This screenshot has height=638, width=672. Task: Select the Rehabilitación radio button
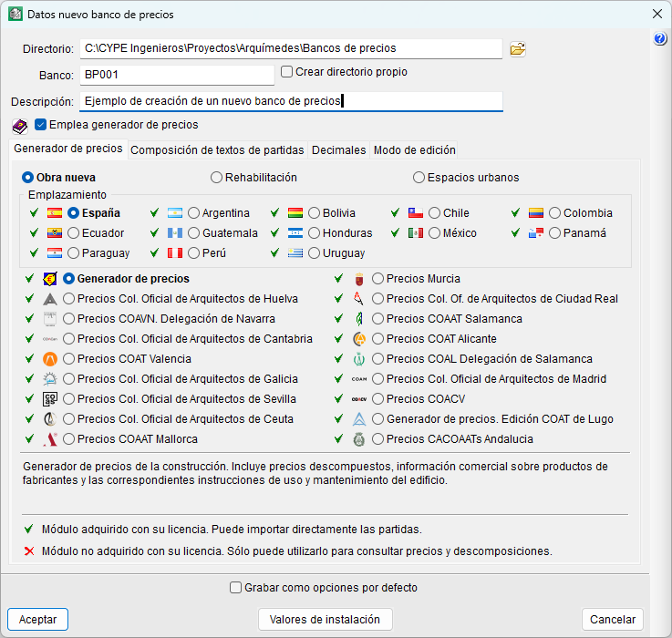click(x=216, y=178)
